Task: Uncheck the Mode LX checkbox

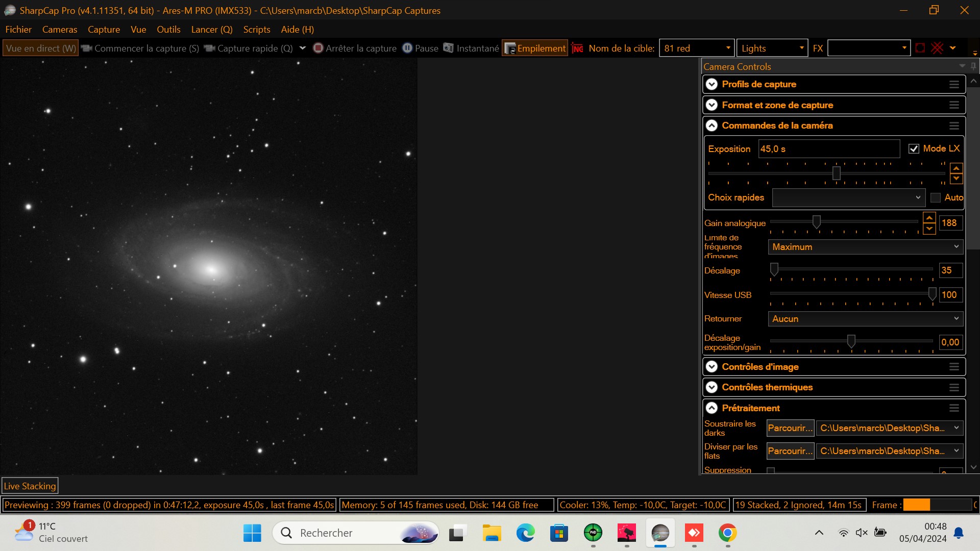Action: point(914,148)
